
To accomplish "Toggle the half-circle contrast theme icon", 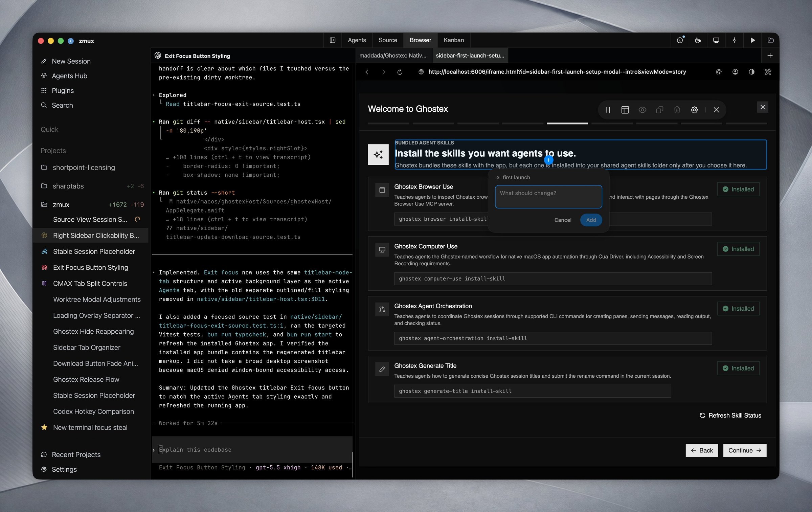I will [751, 72].
